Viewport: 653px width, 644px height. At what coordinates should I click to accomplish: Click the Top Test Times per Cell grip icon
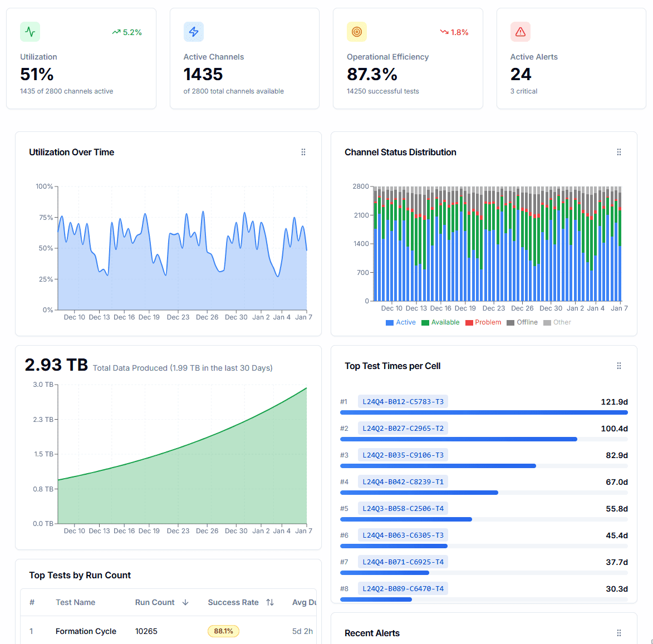click(619, 366)
